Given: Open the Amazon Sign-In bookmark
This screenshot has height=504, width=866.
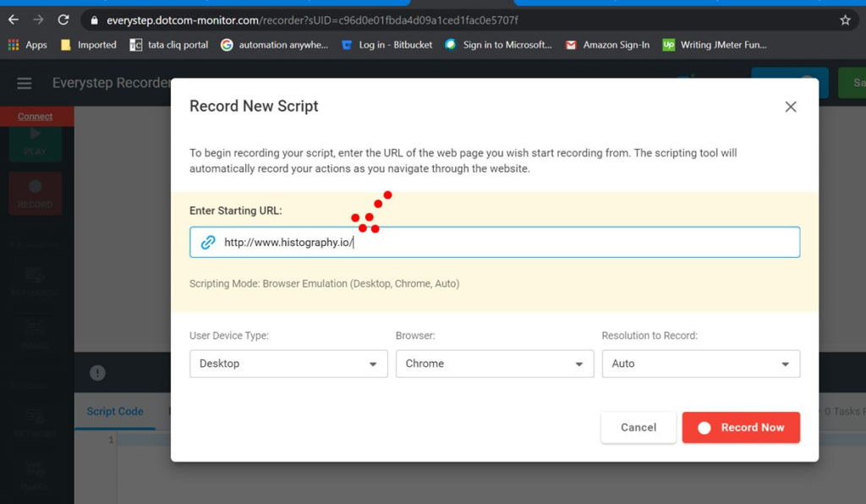Looking at the screenshot, I should [607, 45].
